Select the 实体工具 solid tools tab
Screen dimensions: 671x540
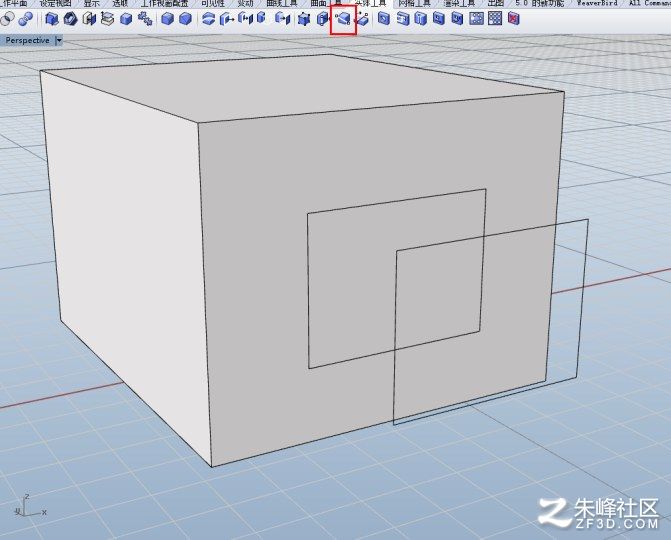(x=370, y=3)
